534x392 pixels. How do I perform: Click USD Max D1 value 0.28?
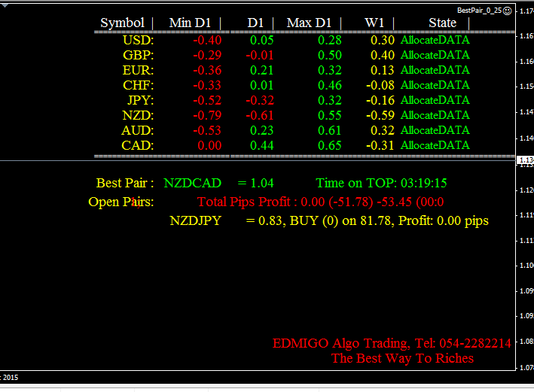point(330,40)
